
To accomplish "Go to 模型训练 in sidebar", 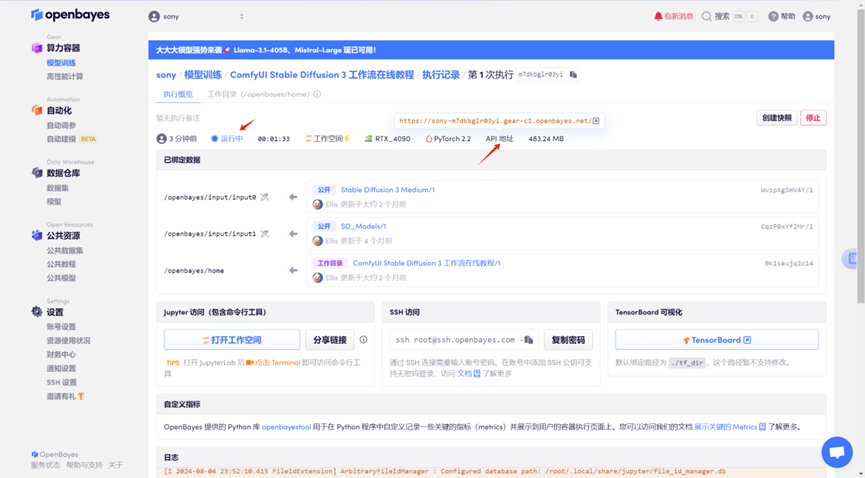I will (x=61, y=63).
